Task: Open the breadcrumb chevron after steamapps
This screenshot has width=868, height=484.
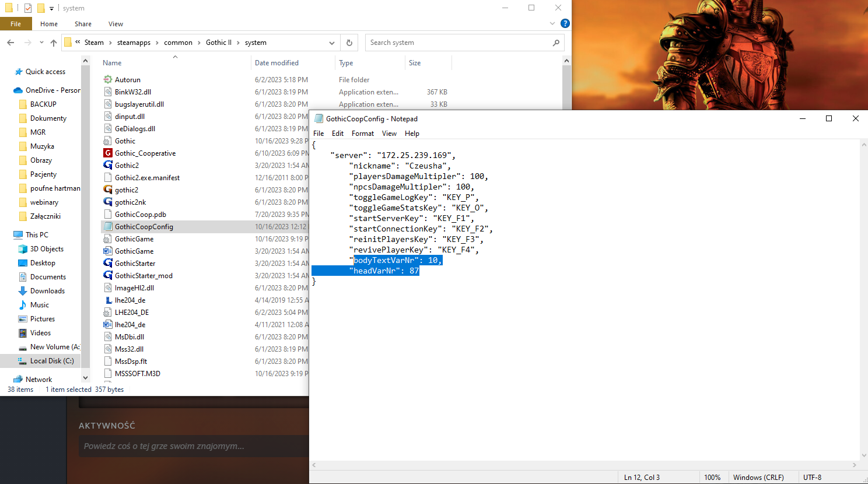Action: coord(157,43)
